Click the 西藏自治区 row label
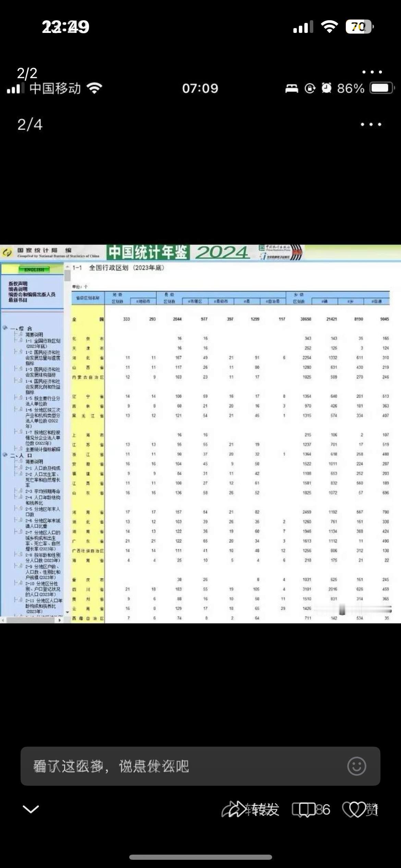The image size is (401, 868). click(88, 618)
